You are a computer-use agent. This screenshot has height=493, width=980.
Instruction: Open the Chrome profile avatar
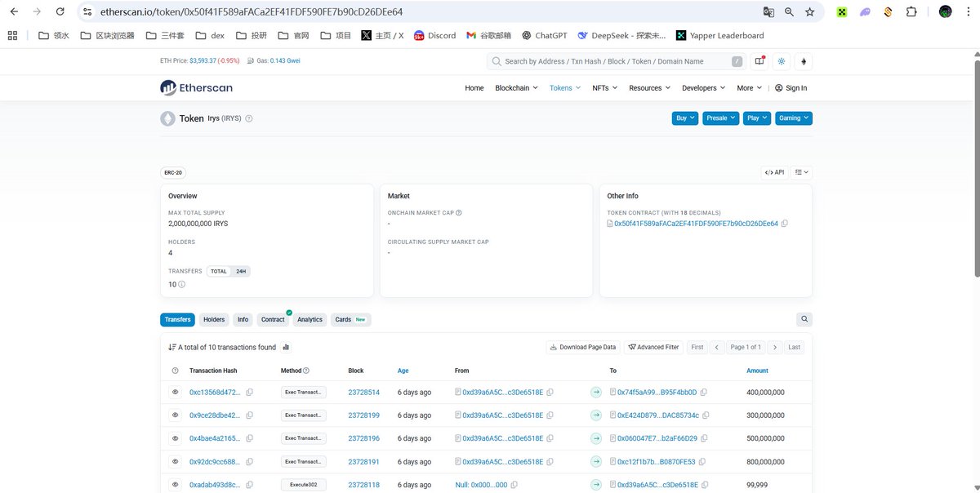(x=945, y=12)
